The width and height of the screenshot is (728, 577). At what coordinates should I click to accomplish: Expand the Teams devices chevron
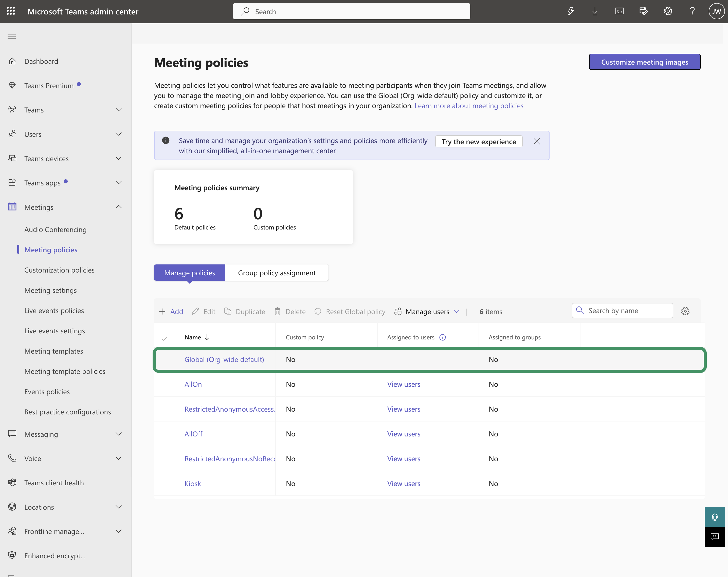(x=119, y=158)
